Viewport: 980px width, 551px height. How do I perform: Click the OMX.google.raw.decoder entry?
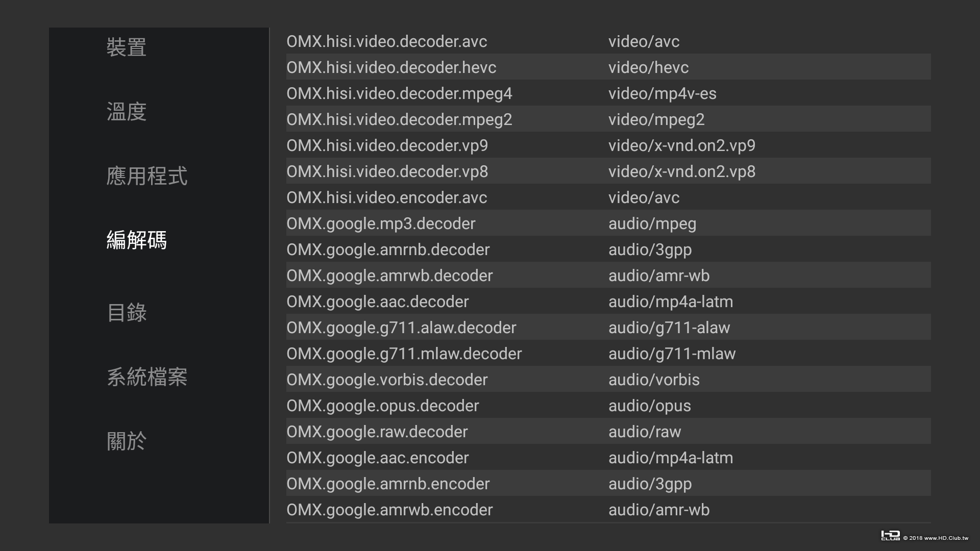pyautogui.click(x=377, y=432)
